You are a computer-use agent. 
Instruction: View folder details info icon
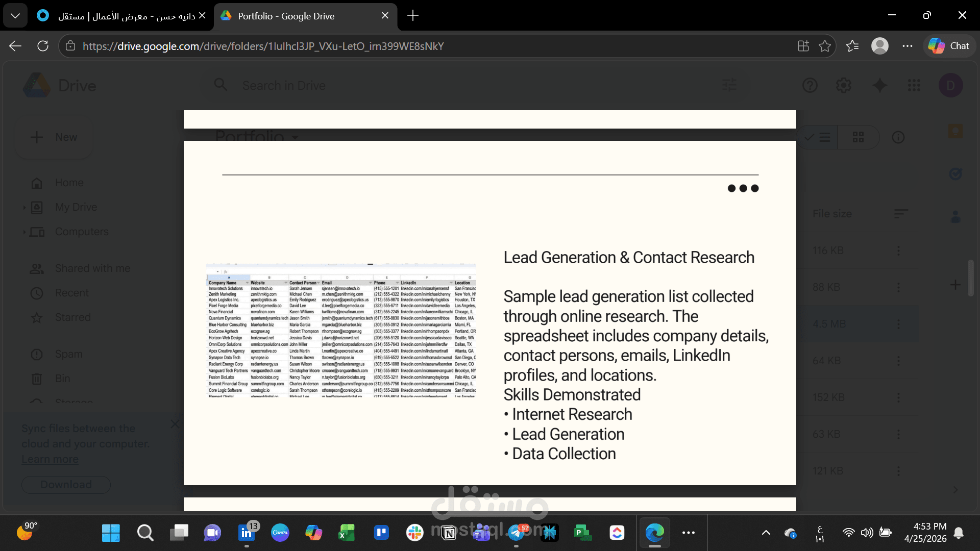tap(898, 137)
